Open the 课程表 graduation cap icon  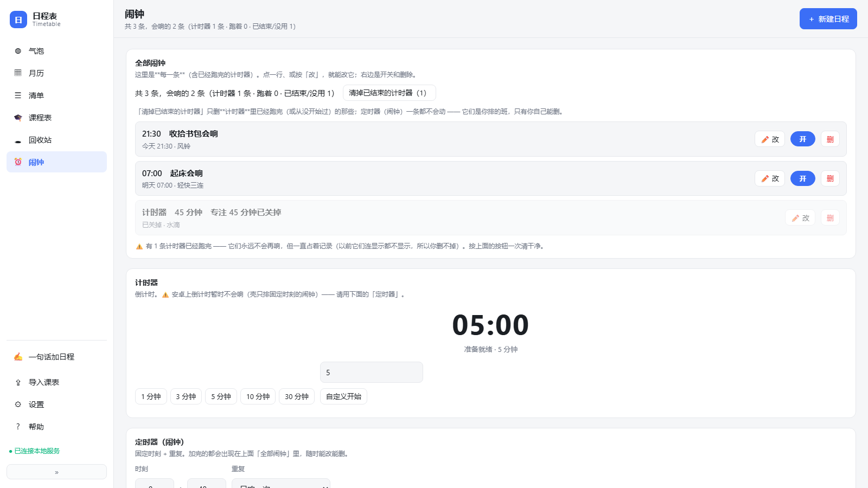click(x=18, y=118)
